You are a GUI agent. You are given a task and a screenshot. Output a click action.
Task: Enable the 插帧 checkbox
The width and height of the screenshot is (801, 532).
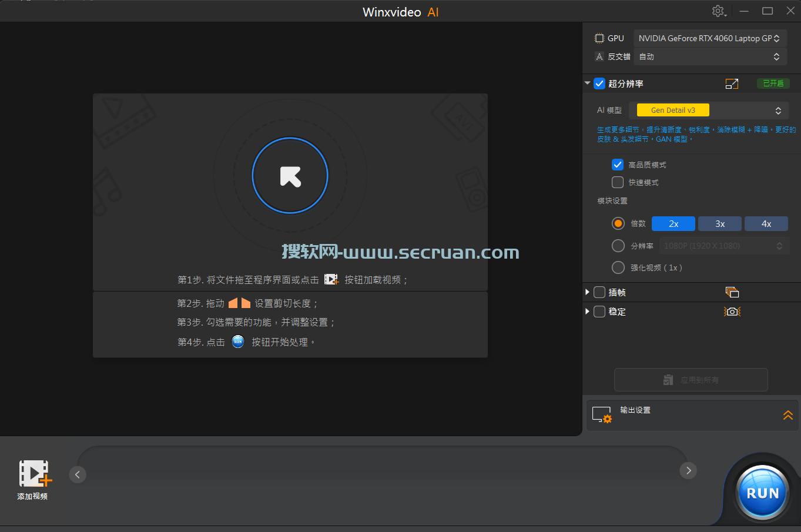(x=599, y=292)
